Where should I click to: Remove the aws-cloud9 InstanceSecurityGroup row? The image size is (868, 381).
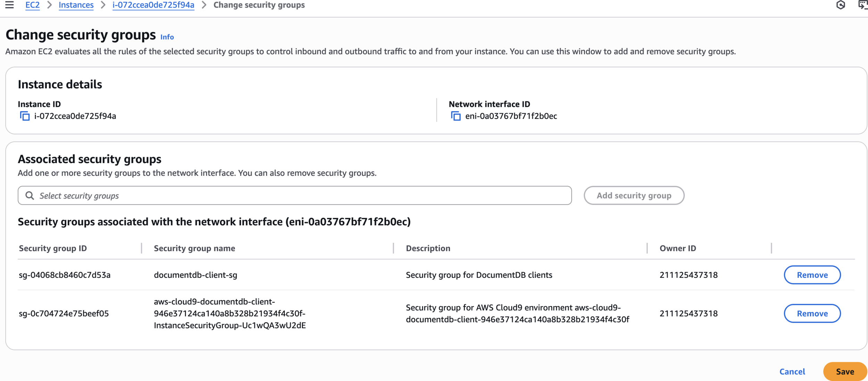click(812, 314)
